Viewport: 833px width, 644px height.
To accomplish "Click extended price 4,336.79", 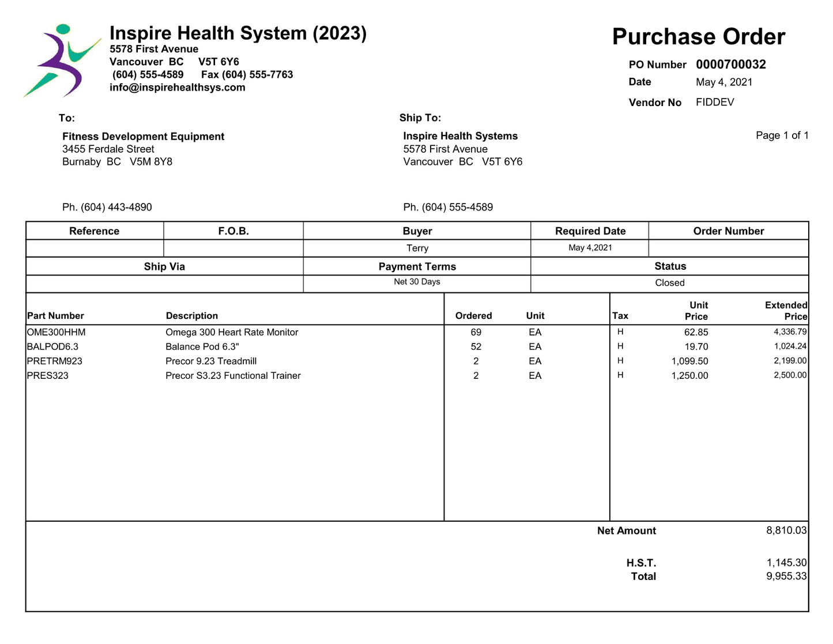I will tap(790, 332).
